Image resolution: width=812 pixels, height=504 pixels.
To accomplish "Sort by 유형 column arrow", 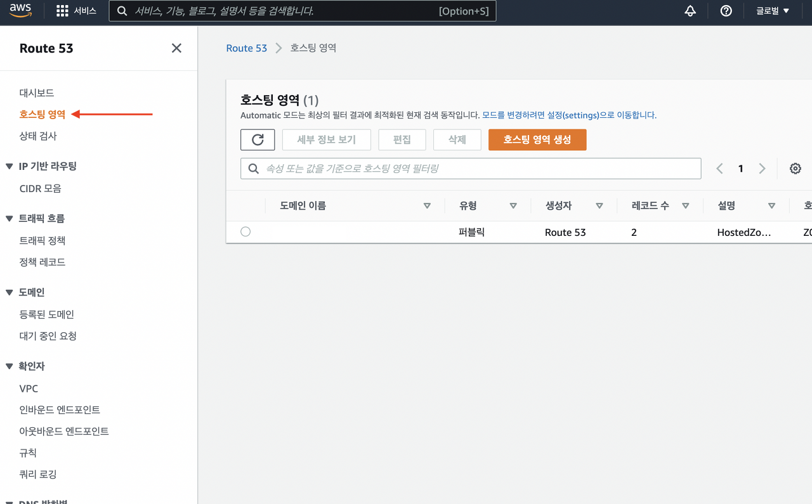I will point(513,206).
